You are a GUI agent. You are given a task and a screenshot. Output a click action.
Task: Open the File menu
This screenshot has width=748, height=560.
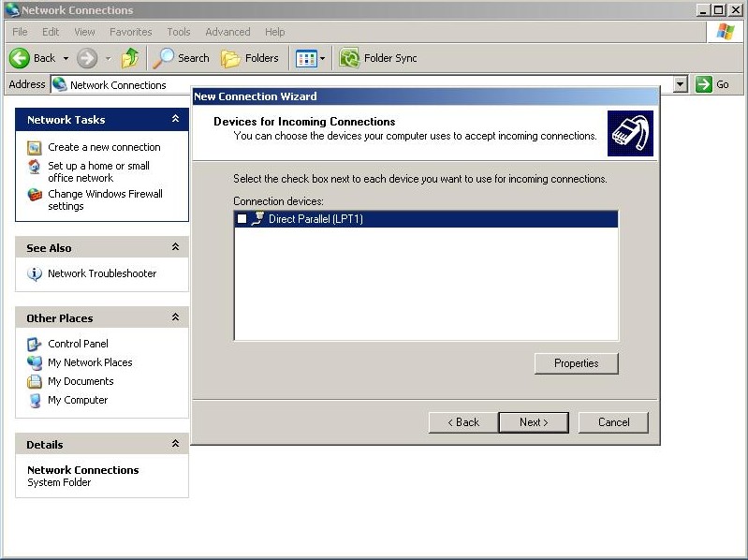tap(20, 32)
